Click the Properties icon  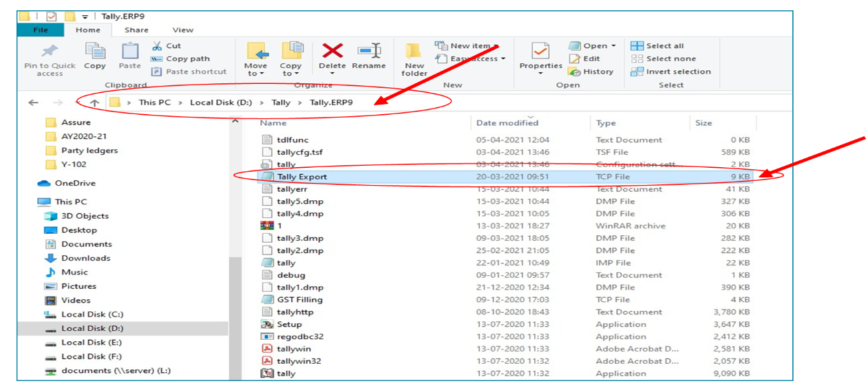[x=540, y=51]
